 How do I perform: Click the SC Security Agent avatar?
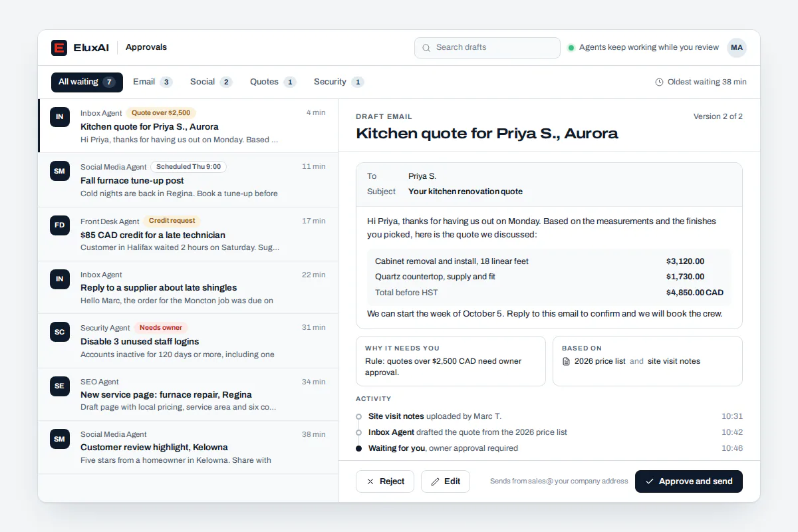(x=60, y=332)
